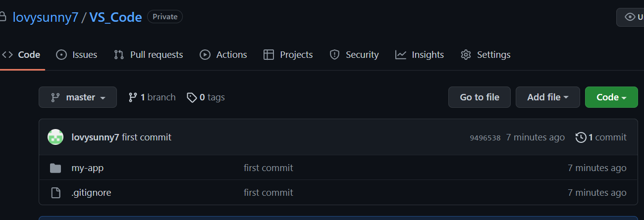This screenshot has height=220, width=644.
Task: Open the Insights tab
Action: click(x=420, y=55)
